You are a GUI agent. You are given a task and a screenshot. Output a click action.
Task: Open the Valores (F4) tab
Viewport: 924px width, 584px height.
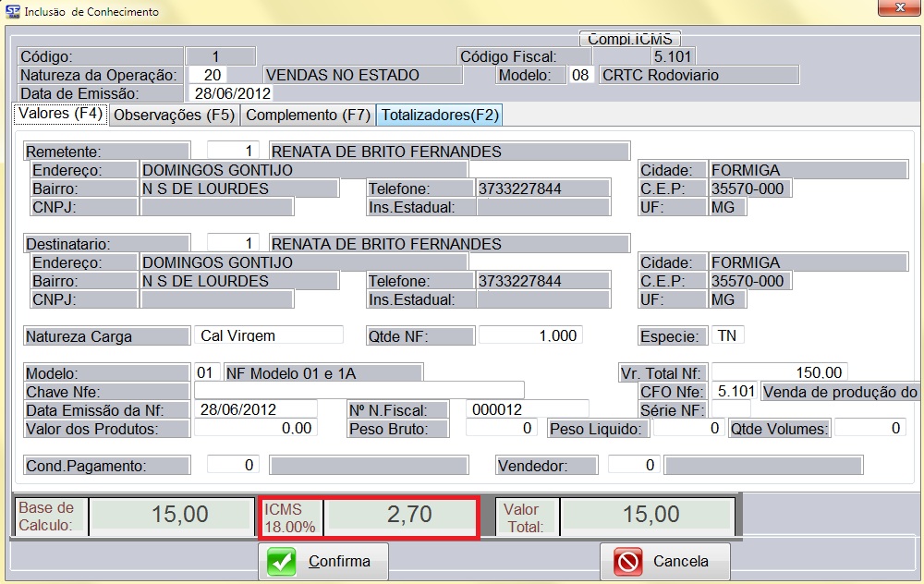pos(60,115)
